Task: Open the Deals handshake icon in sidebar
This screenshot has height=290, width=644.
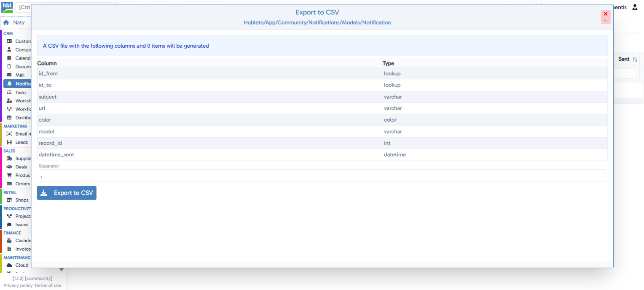Action: 9,167
